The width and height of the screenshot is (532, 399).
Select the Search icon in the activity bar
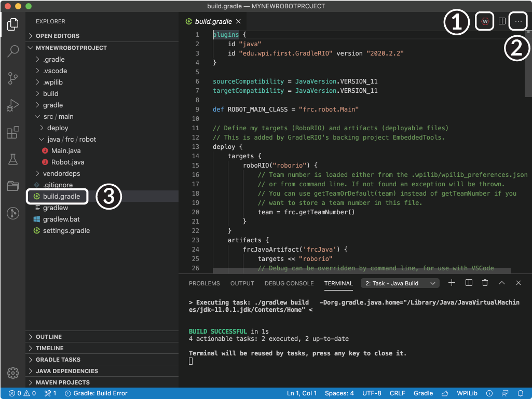[x=12, y=51]
